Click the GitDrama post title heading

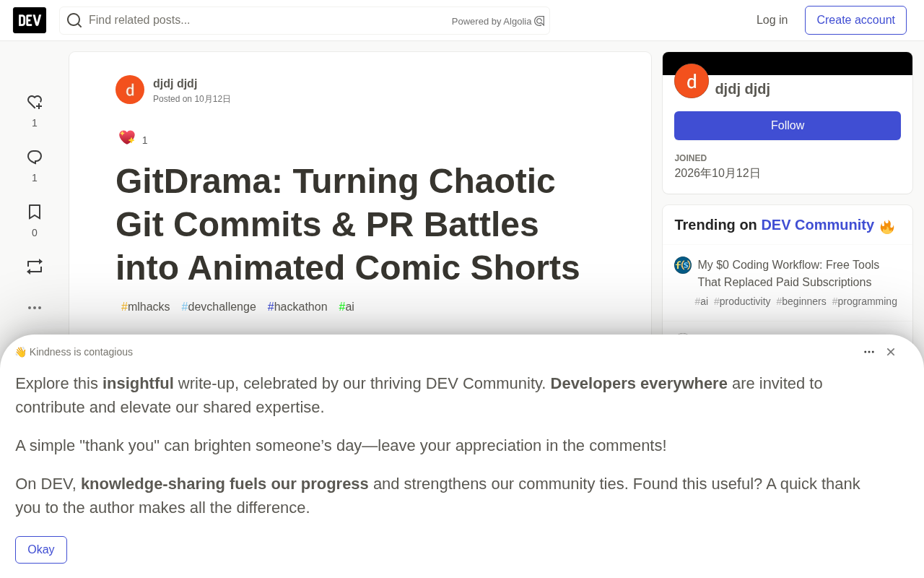click(348, 224)
